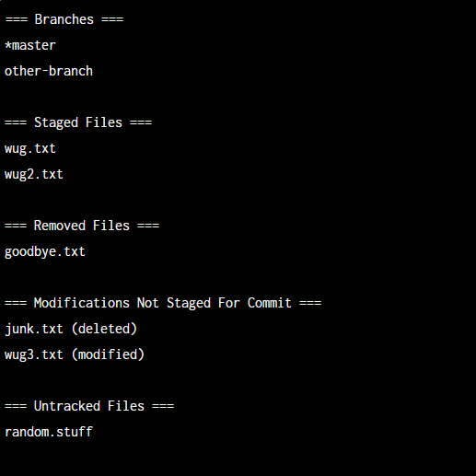Select the wug3.txt line

click(x=75, y=354)
